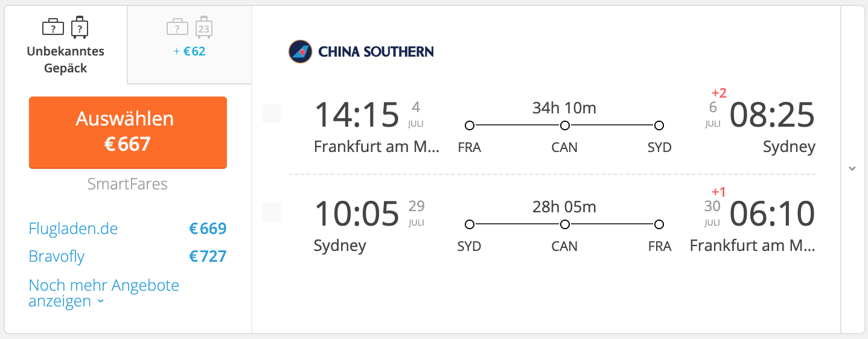Viewport: 868px width, 339px height.
Task: Click the CAN stopover dot on return flight
Action: (564, 224)
